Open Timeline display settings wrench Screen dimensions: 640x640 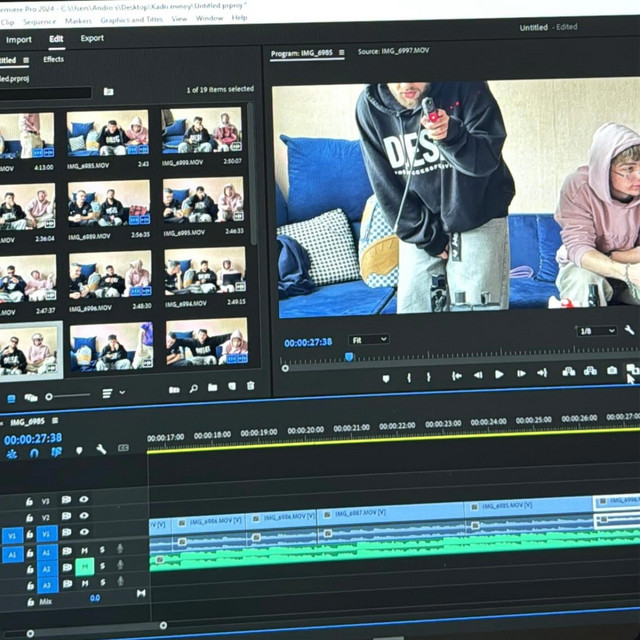point(101,449)
